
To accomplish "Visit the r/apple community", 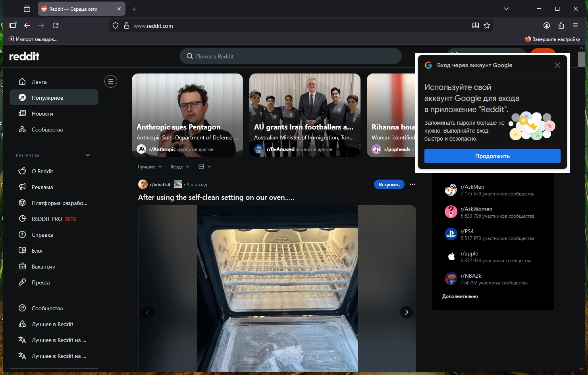I will click(x=493, y=257).
